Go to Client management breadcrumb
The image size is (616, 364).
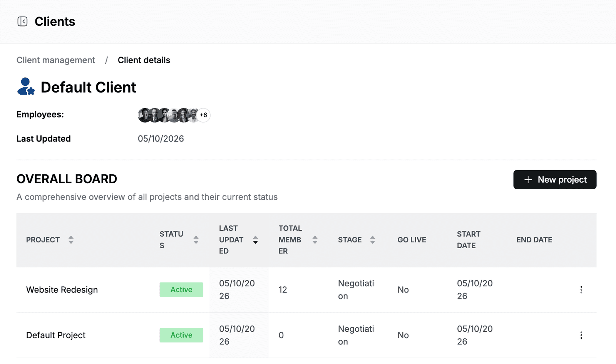pyautogui.click(x=56, y=60)
